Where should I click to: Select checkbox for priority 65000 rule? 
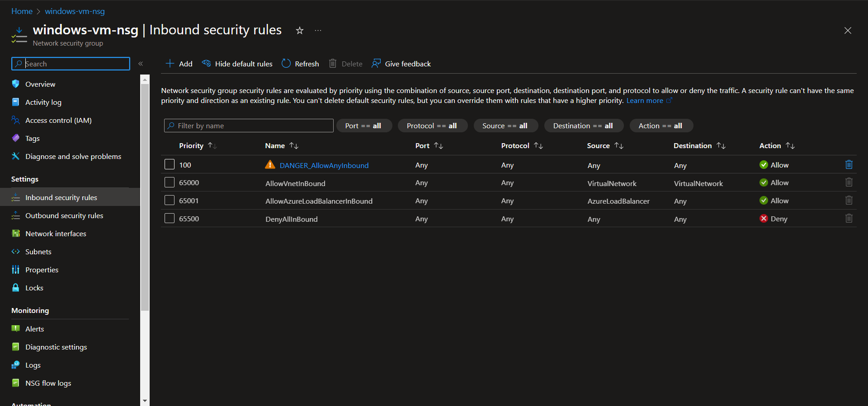(x=170, y=182)
